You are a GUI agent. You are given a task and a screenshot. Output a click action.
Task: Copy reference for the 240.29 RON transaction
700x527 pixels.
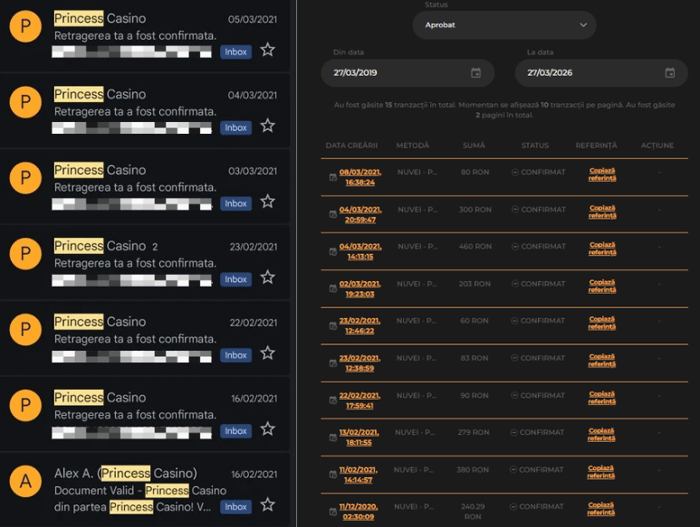tap(601, 509)
